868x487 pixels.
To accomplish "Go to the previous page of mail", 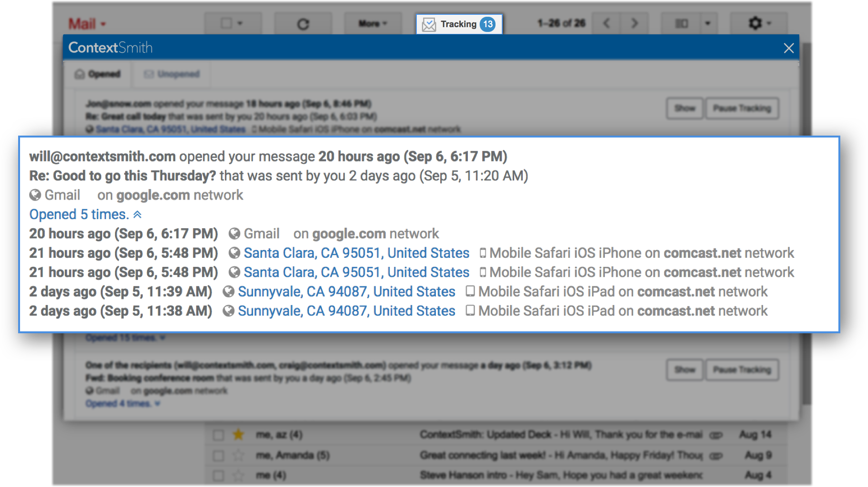I will (606, 23).
